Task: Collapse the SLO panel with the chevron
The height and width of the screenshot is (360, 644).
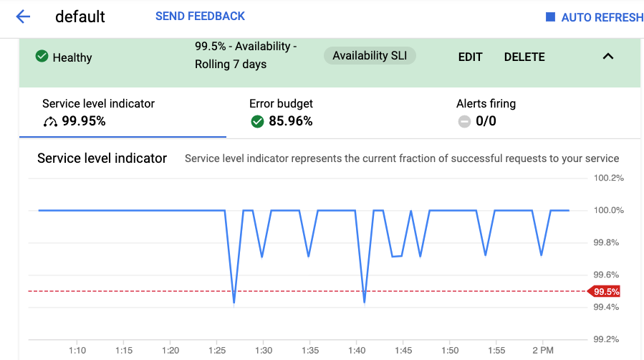Action: tap(608, 57)
